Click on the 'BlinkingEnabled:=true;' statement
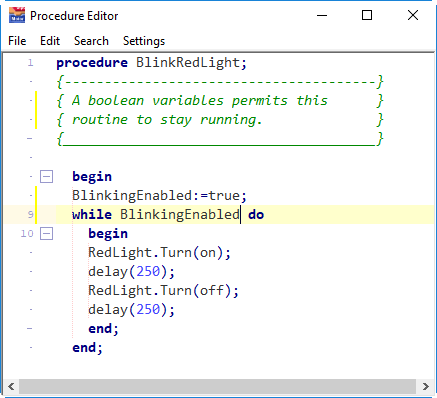This screenshot has width=437, height=398. (159, 195)
